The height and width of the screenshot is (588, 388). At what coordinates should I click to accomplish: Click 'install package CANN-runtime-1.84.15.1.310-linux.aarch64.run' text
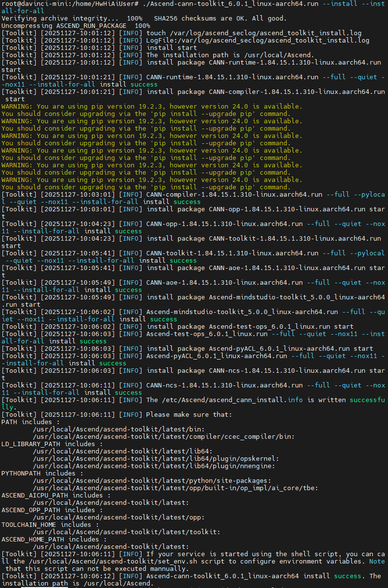coord(264,63)
